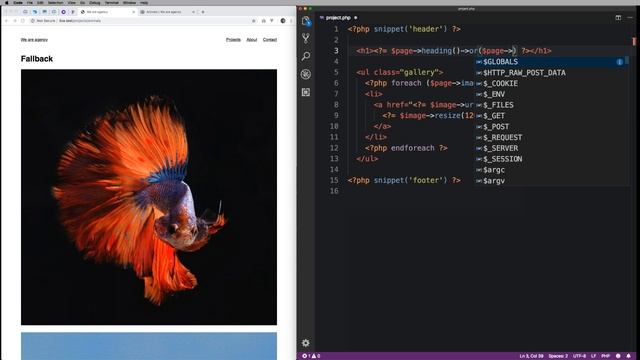The height and width of the screenshot is (360, 640).
Task: Click the snippet('footer') code line
Action: point(404,180)
